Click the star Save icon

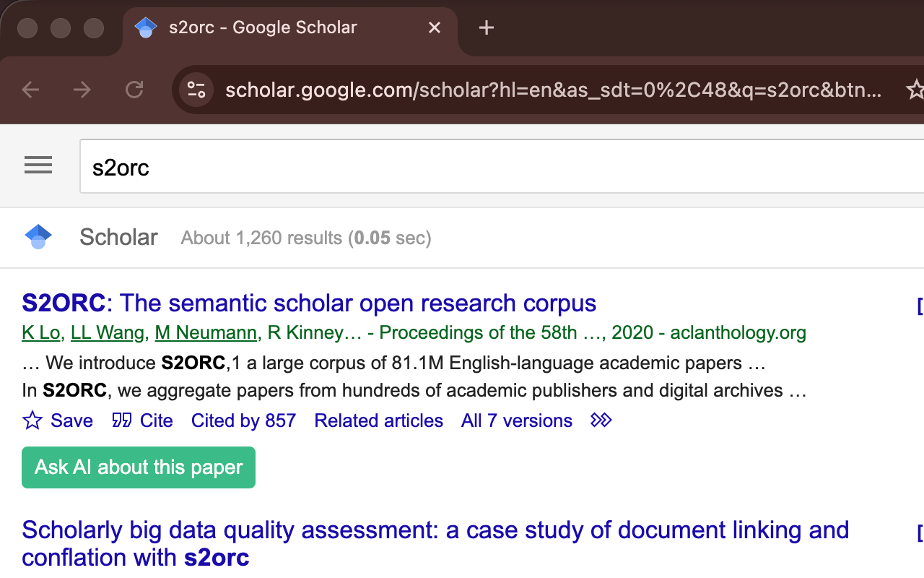coord(33,420)
